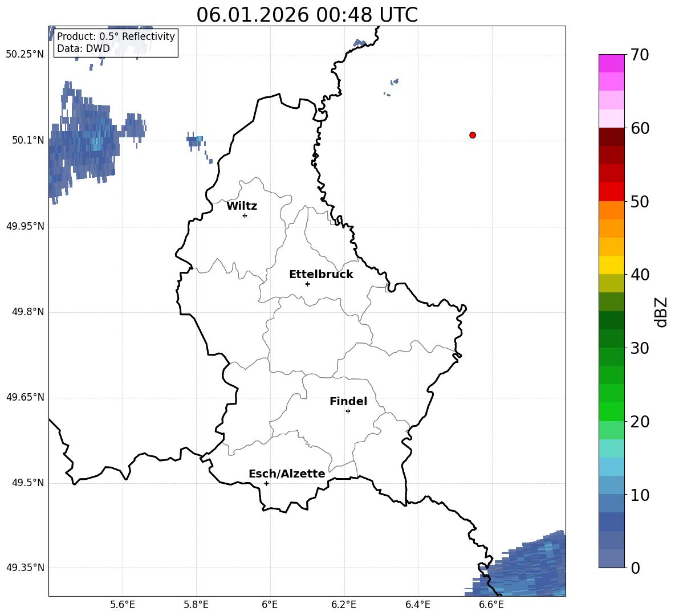Pick the dark green color near 33 dBZ

611,320
